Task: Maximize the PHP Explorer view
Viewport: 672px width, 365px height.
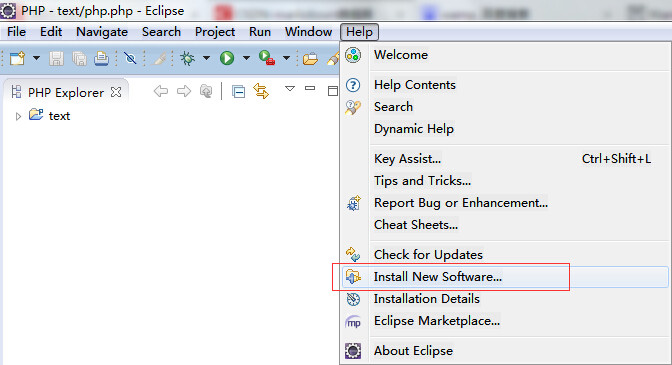Action: point(333,91)
